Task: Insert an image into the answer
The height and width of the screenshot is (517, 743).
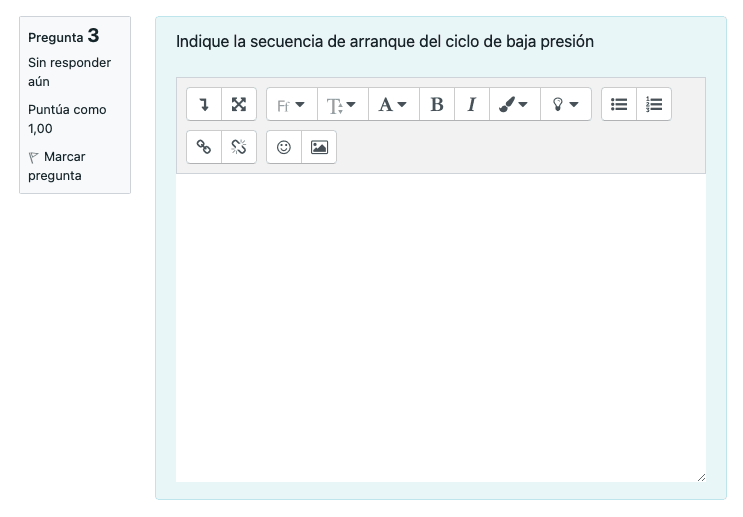Action: (x=319, y=147)
